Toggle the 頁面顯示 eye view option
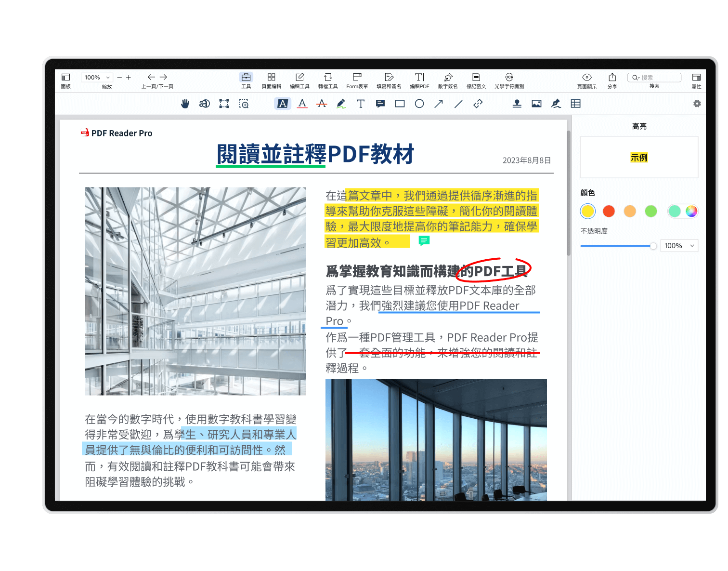Screen dimensions: 728x571 click(x=586, y=80)
